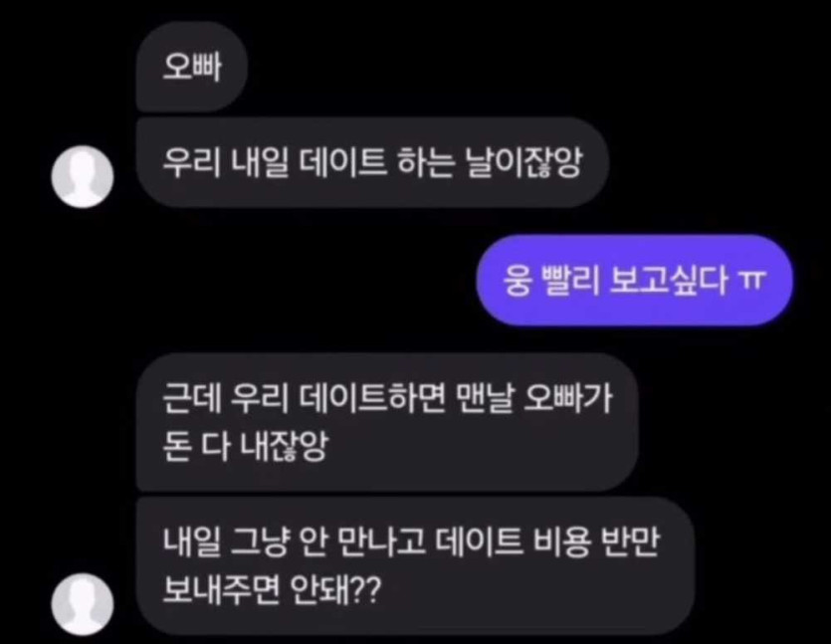This screenshot has height=644, width=831.
Task: Open the profile avatar beside the '보내주면 안돼??' message
Action: pos(83,604)
